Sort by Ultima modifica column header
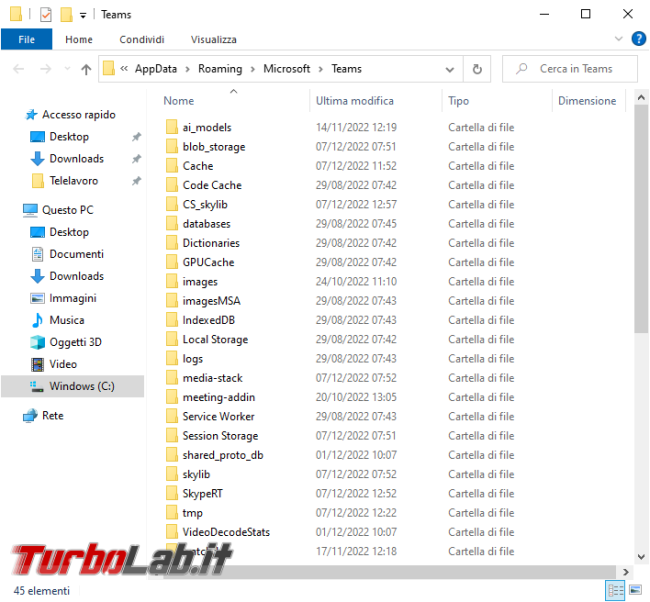Viewport: 650px width, 602px height. (x=354, y=101)
